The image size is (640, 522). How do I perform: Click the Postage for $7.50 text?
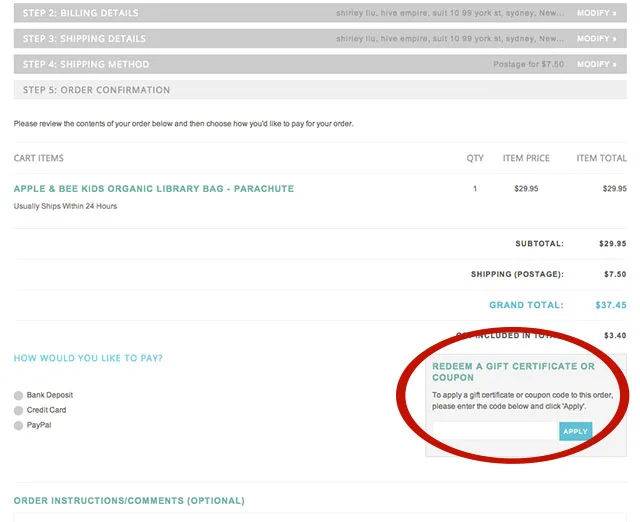coord(530,64)
